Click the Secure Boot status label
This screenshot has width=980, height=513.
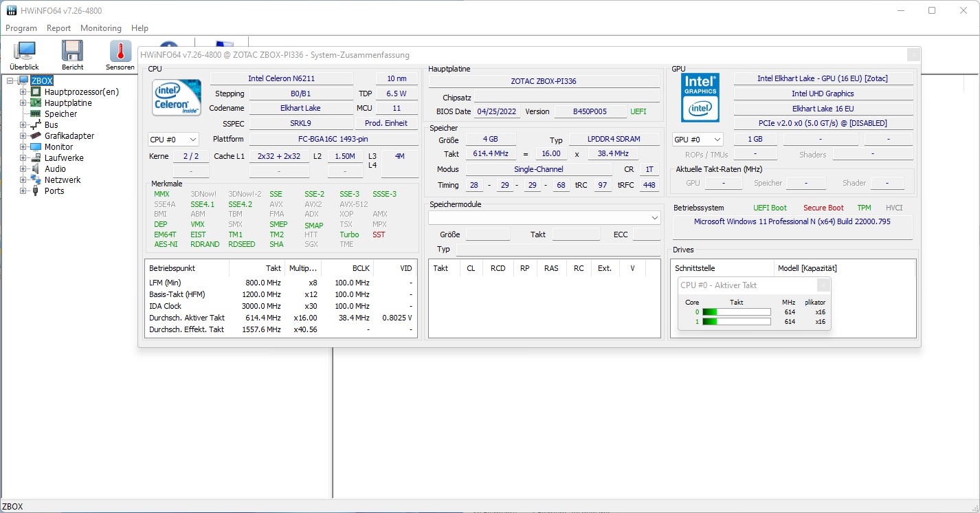(823, 208)
